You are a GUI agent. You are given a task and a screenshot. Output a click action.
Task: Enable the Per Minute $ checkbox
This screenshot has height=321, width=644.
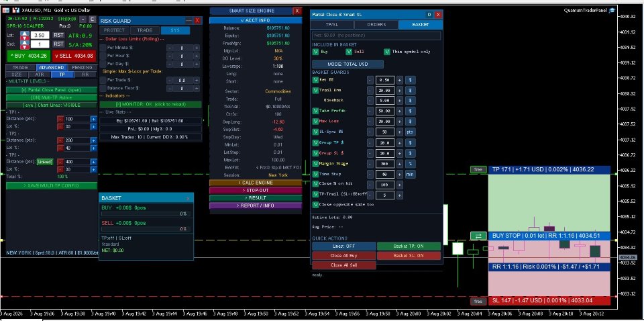[103, 48]
